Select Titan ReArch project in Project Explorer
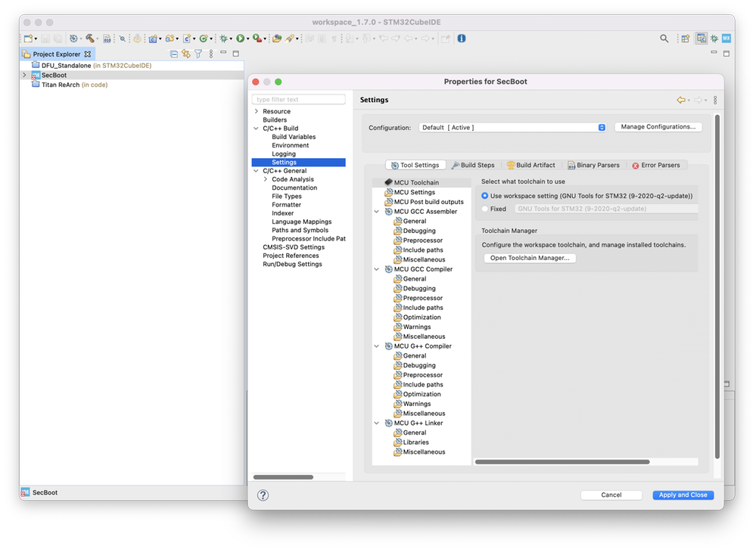756x552 pixels. (x=70, y=85)
